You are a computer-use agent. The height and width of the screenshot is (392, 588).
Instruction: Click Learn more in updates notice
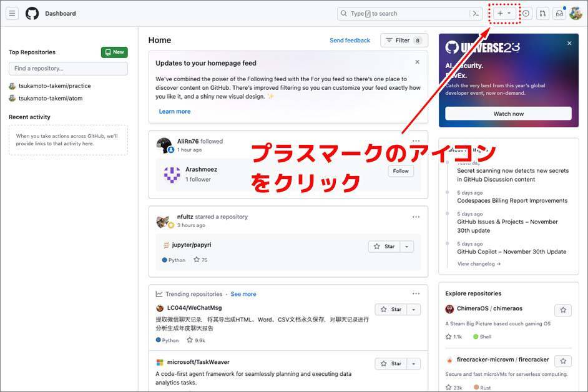pyautogui.click(x=175, y=111)
